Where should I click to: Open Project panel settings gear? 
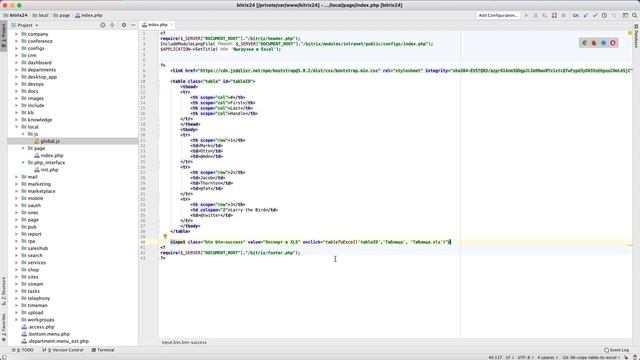tap(124, 25)
